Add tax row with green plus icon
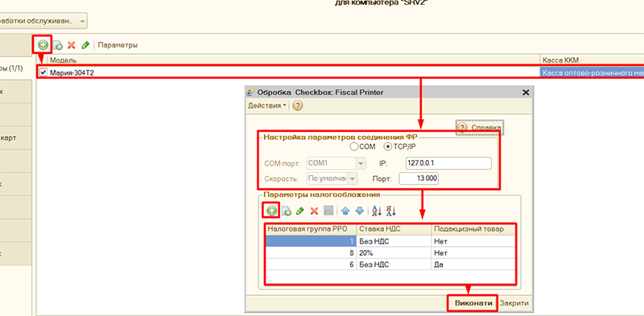Screen dimensions: 644x316 coord(271,211)
